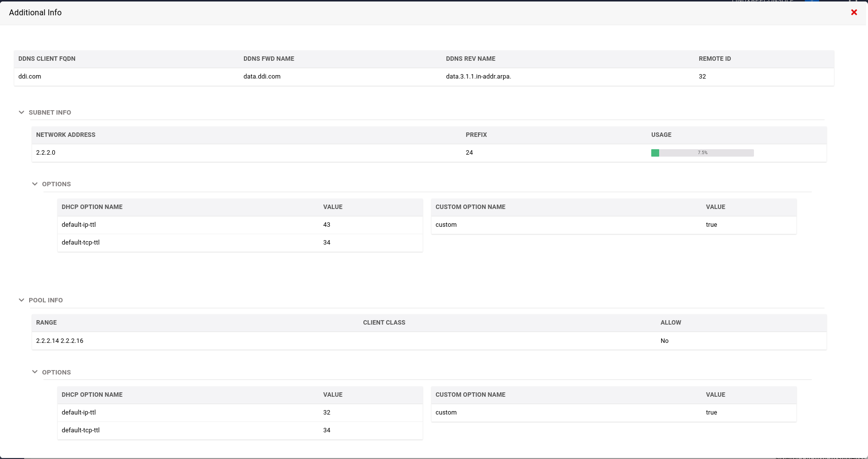Click the Range column header in Pool Info
868x459 pixels.
pos(46,323)
